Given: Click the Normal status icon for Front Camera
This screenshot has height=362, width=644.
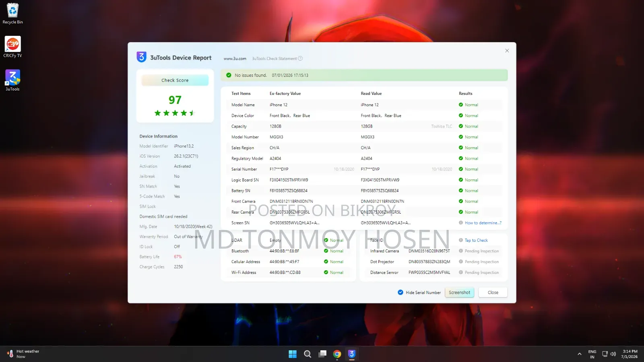Looking at the screenshot, I should [461, 202].
